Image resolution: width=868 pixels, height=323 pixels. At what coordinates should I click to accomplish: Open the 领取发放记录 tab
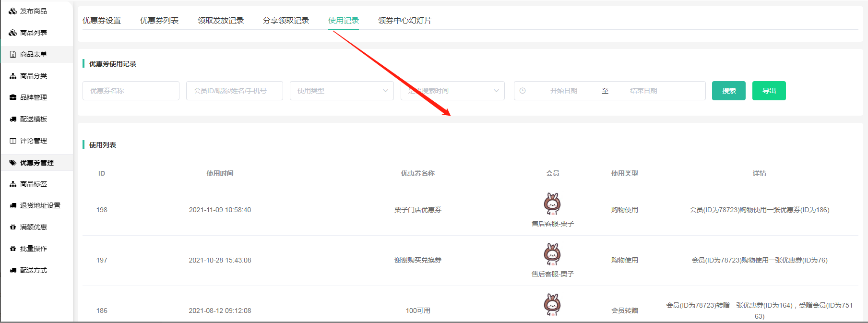tap(220, 21)
